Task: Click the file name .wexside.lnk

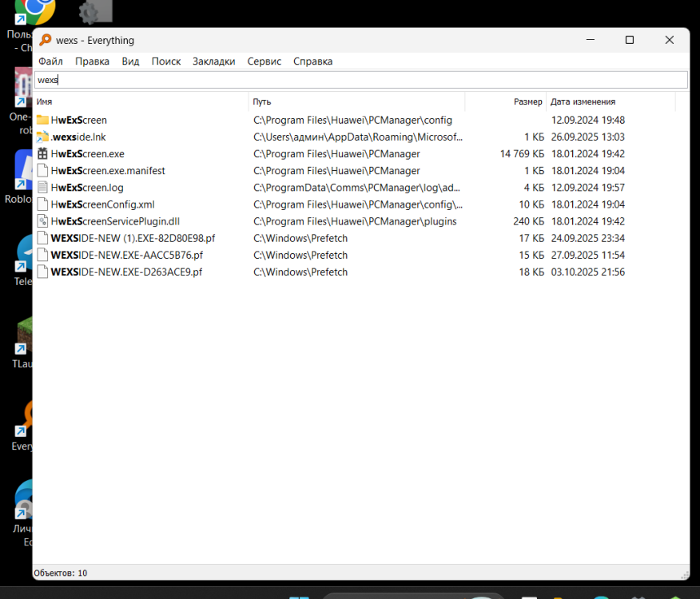Action: coord(78,137)
